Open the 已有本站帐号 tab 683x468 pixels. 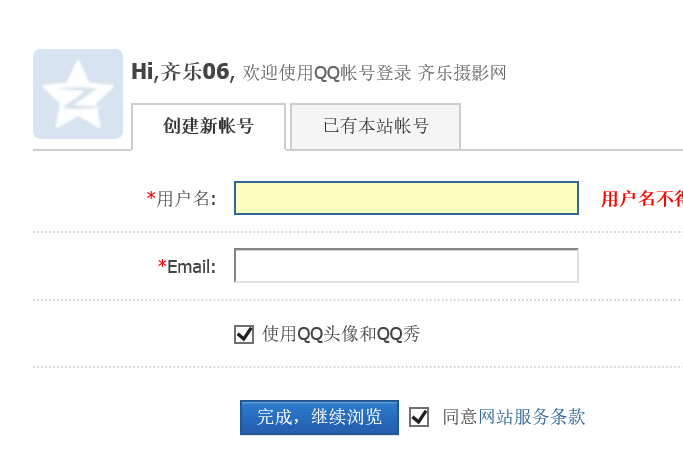point(375,126)
